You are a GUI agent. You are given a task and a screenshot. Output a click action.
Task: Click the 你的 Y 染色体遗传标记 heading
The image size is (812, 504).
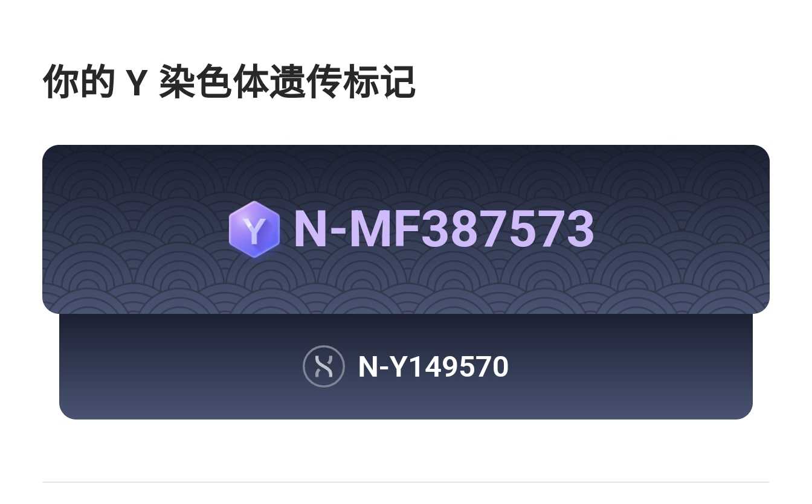229,82
